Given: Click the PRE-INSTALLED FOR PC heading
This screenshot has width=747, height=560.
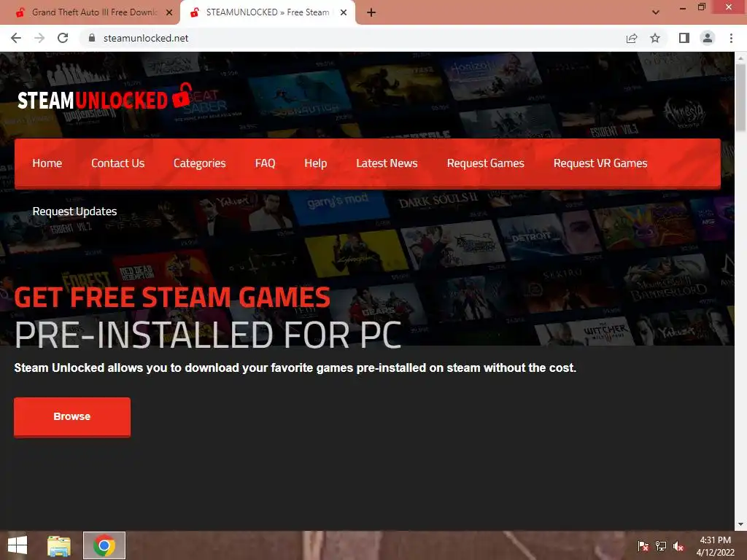Looking at the screenshot, I should 208,335.
